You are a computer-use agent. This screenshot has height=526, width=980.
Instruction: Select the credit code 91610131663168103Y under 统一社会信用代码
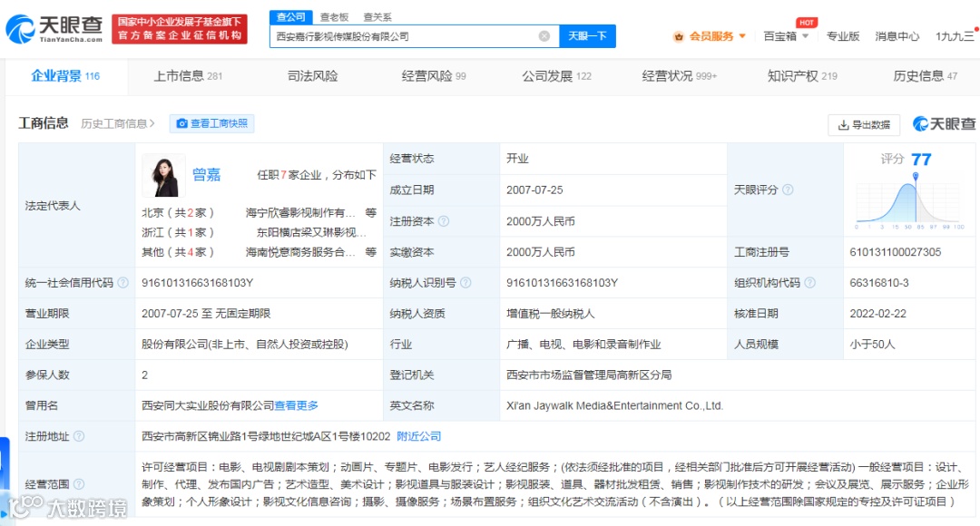pos(197,282)
